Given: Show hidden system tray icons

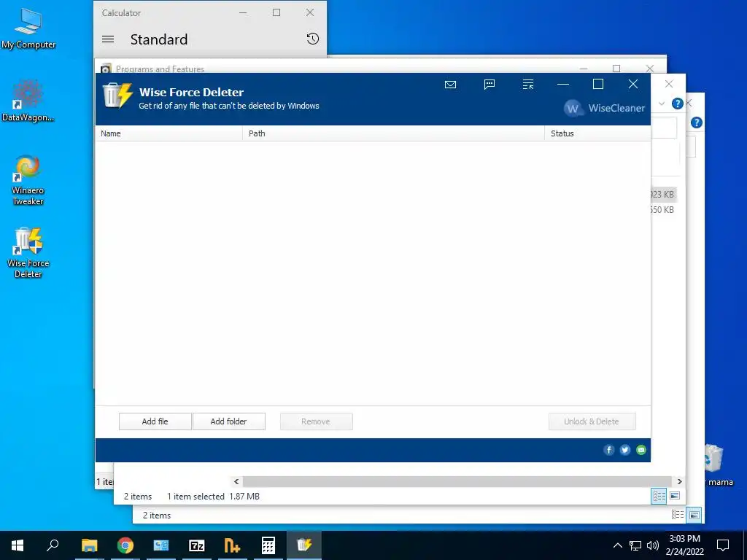Looking at the screenshot, I should pyautogui.click(x=617, y=545).
